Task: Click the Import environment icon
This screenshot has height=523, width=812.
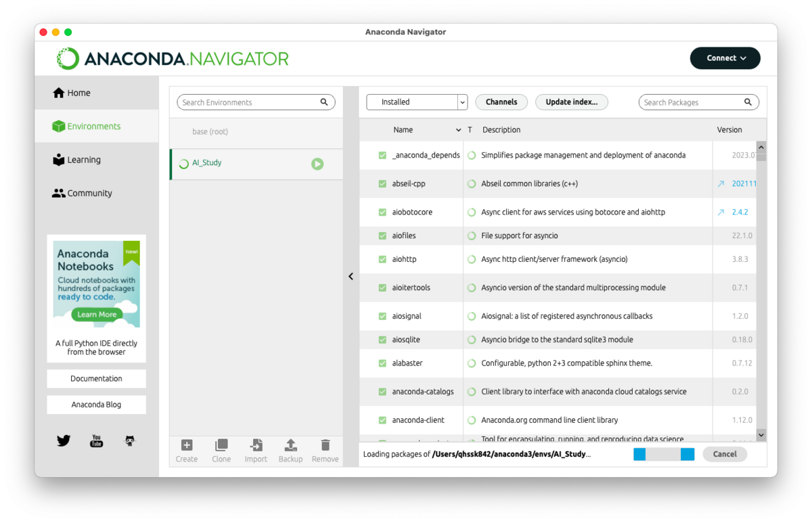Action: (x=256, y=445)
